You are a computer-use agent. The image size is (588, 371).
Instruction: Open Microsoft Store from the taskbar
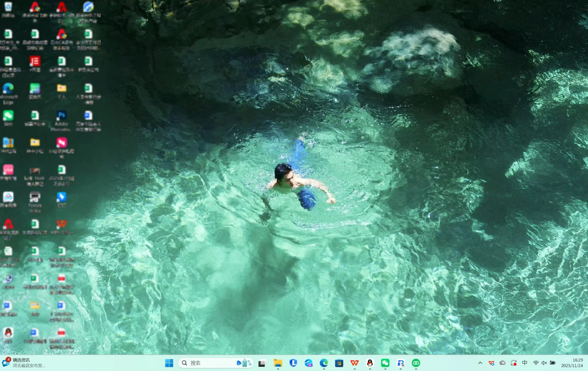339,363
